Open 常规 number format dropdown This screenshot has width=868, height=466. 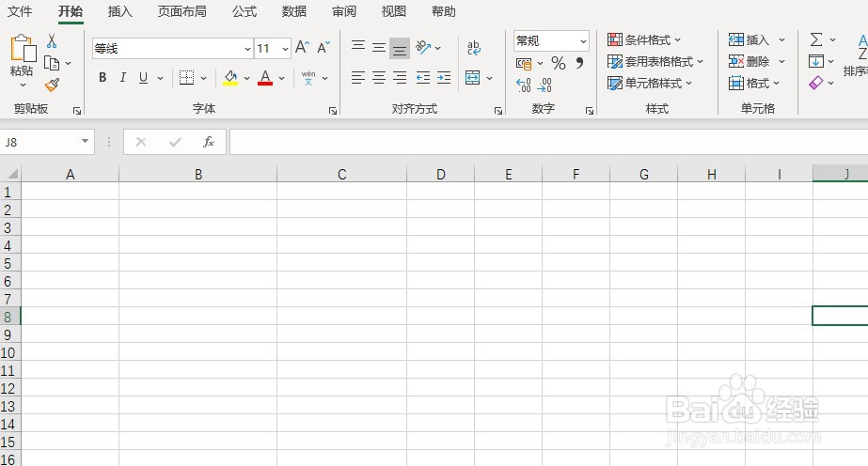583,41
